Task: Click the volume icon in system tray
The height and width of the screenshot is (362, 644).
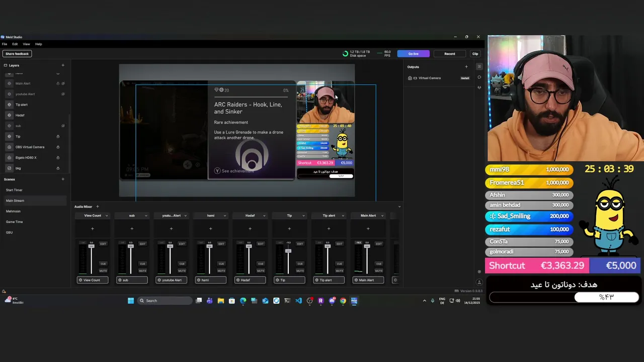Action: pos(458,301)
